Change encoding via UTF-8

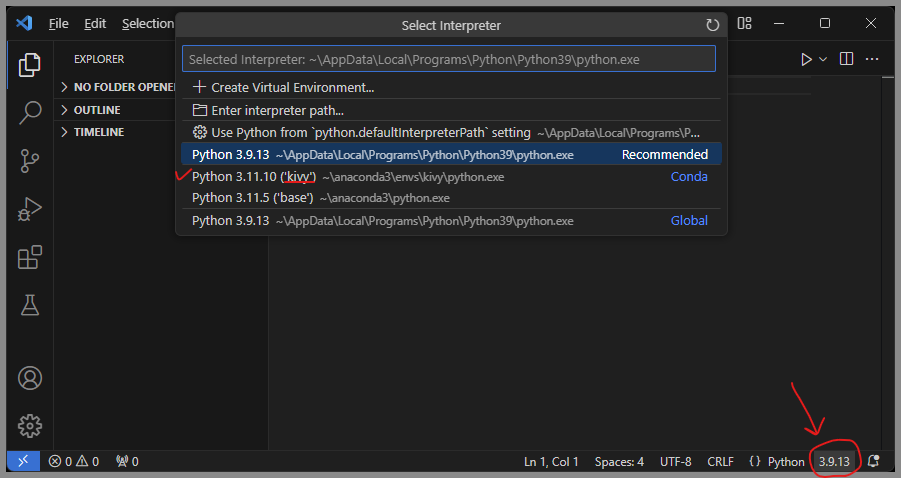point(675,462)
